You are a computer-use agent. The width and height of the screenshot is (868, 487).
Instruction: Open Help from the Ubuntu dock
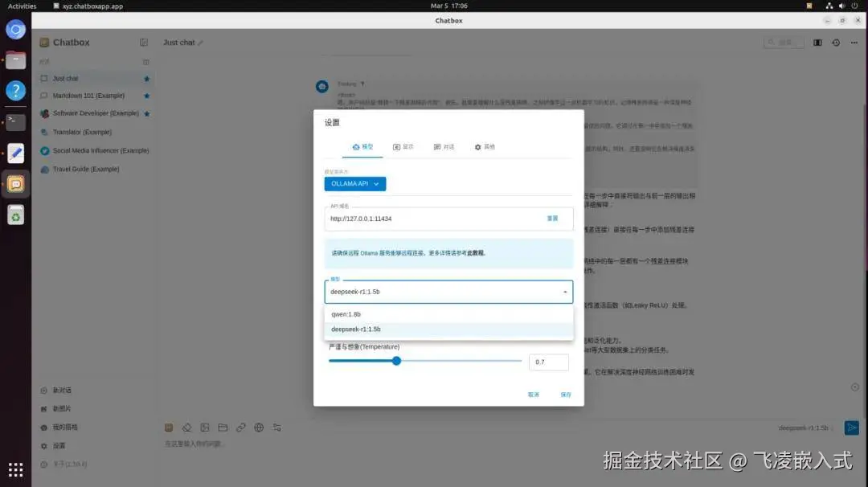(x=15, y=91)
